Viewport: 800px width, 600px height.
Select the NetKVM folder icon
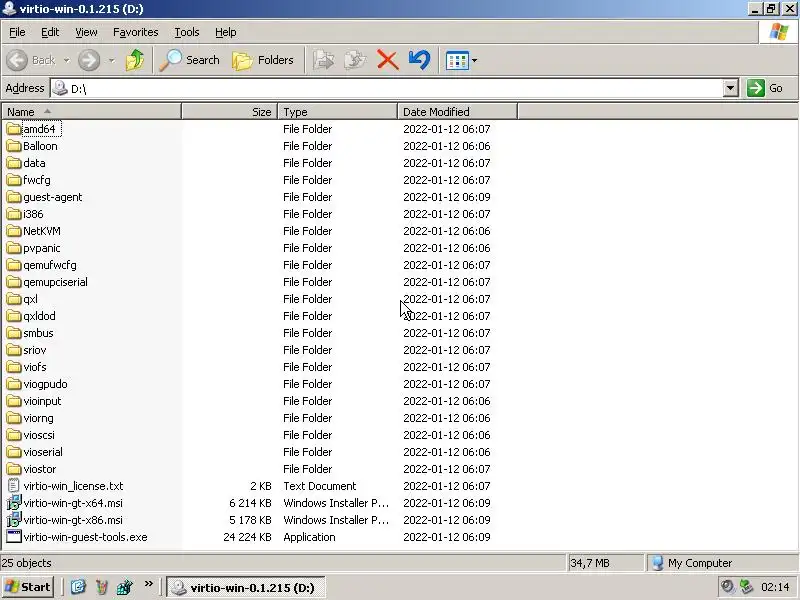[14, 231]
